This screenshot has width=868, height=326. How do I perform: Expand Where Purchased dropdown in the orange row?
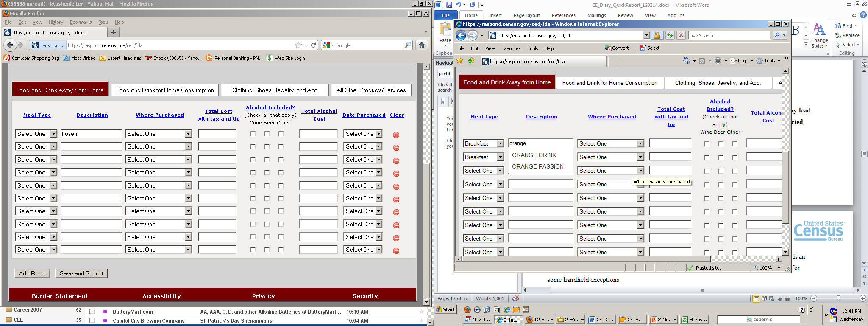click(x=640, y=144)
